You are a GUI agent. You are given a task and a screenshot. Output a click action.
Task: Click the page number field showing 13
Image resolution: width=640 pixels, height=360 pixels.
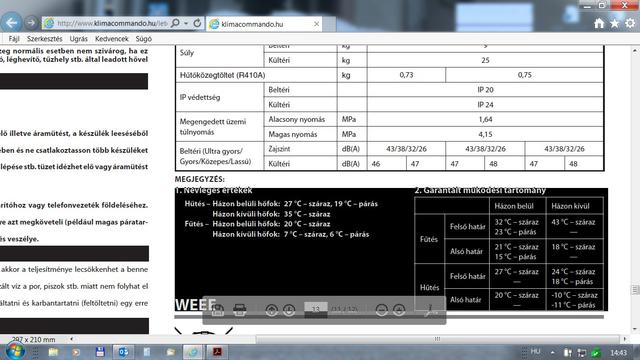[x=316, y=309]
